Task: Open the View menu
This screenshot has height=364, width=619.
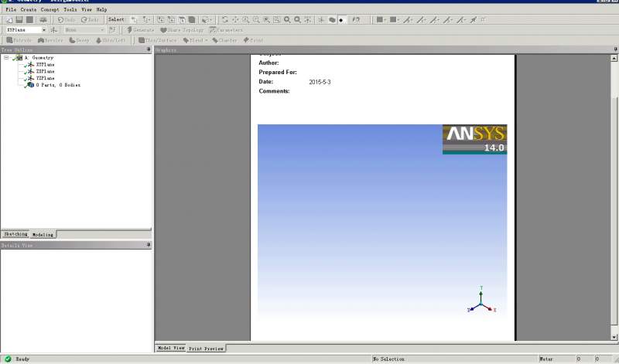Action: pyautogui.click(x=87, y=9)
